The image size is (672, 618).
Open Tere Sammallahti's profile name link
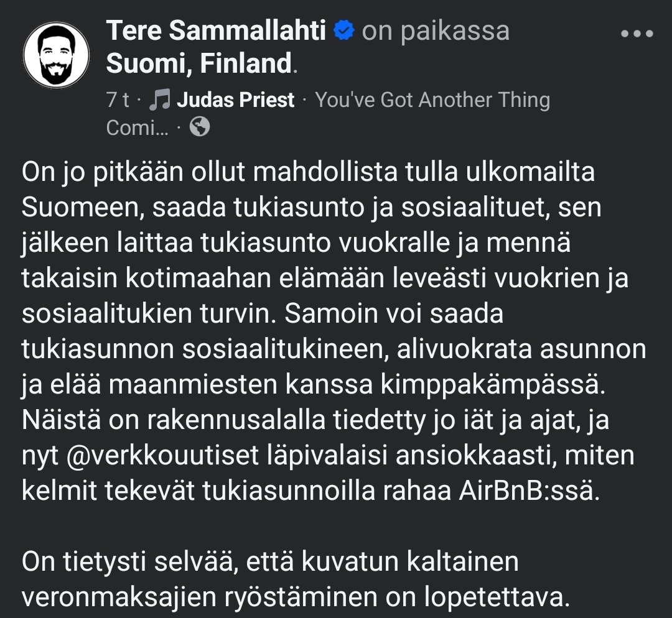coord(216,31)
